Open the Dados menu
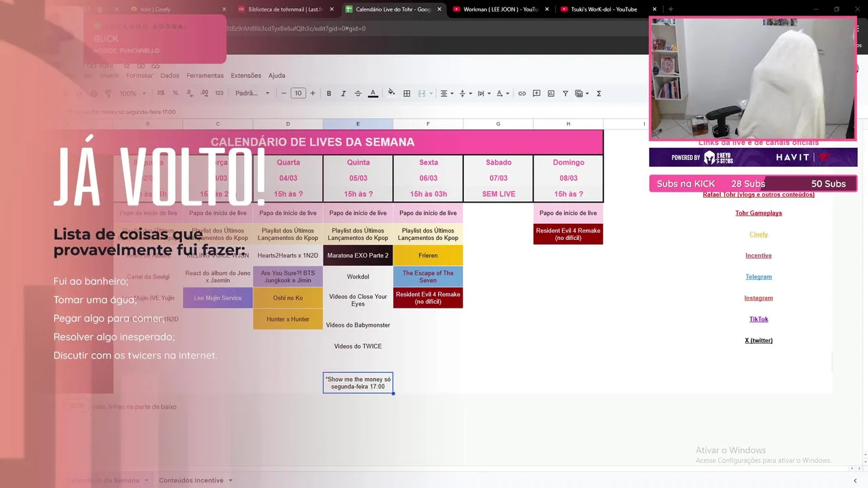The height and width of the screenshot is (488, 868). (170, 76)
